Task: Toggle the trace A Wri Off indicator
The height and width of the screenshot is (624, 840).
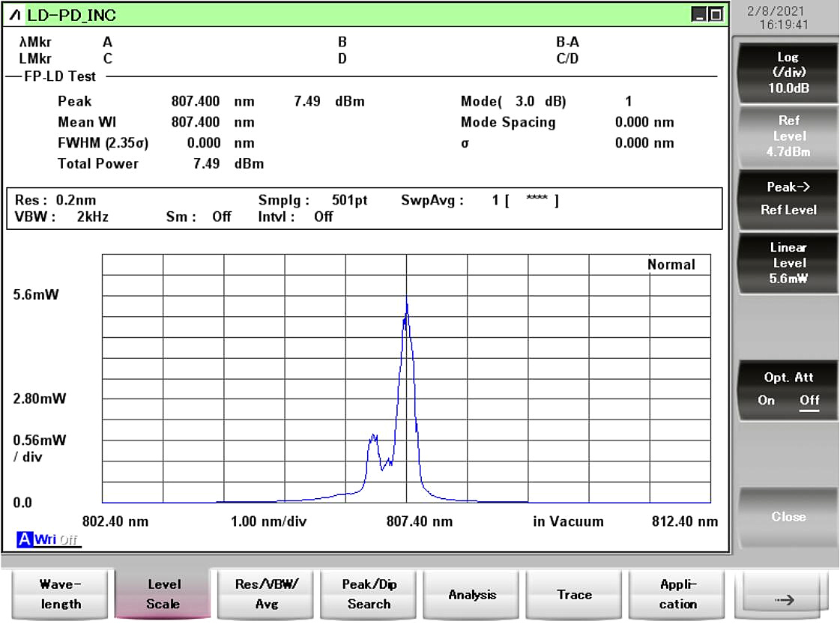Action: tap(41, 538)
